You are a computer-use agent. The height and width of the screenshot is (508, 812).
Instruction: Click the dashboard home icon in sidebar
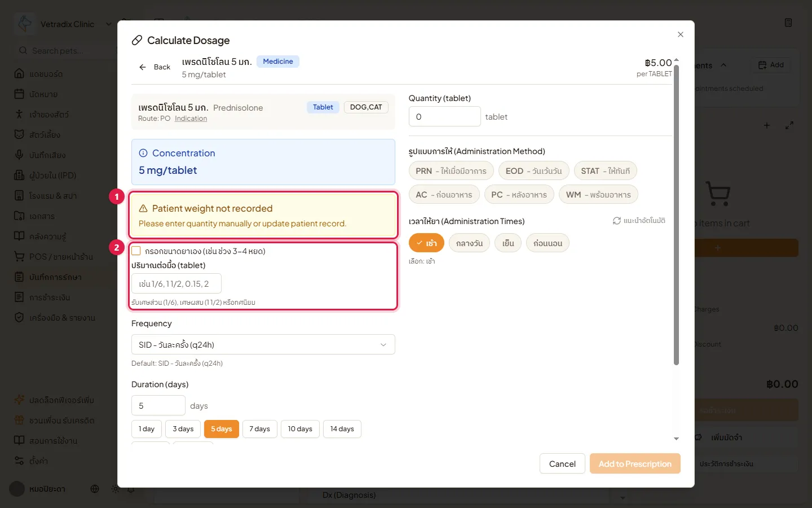click(x=19, y=73)
